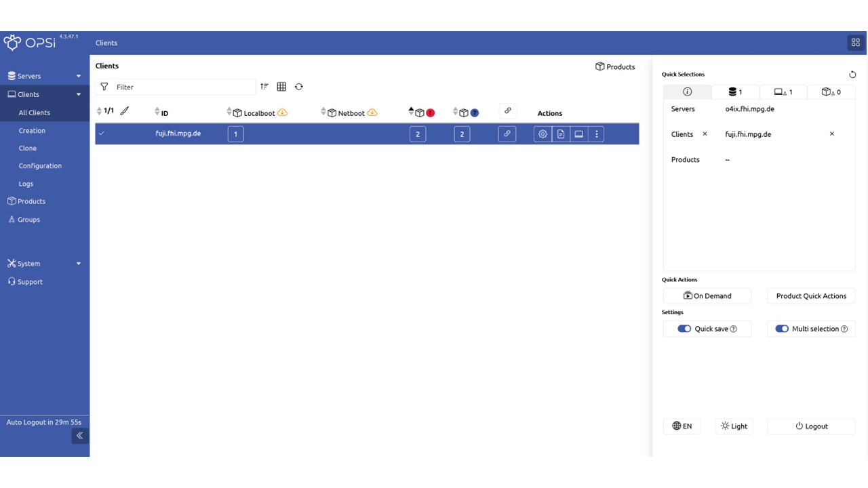Screen dimensions: 868x488
Task: Open the client settings gear icon
Action: (542, 134)
